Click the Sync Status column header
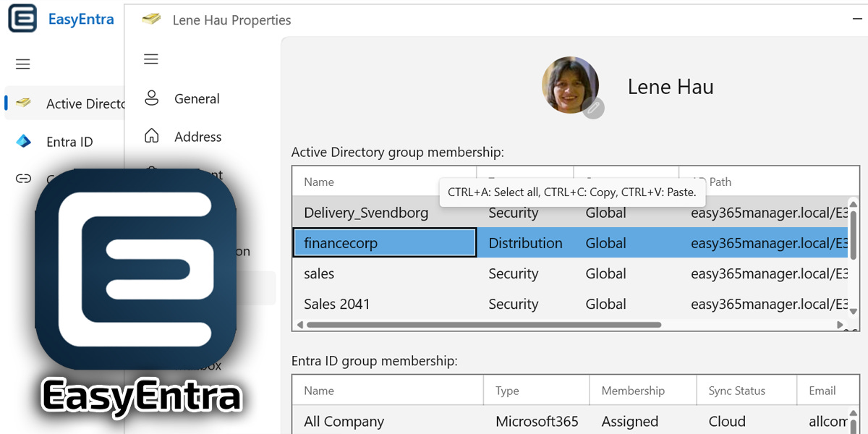The image size is (868, 434). tap(737, 391)
